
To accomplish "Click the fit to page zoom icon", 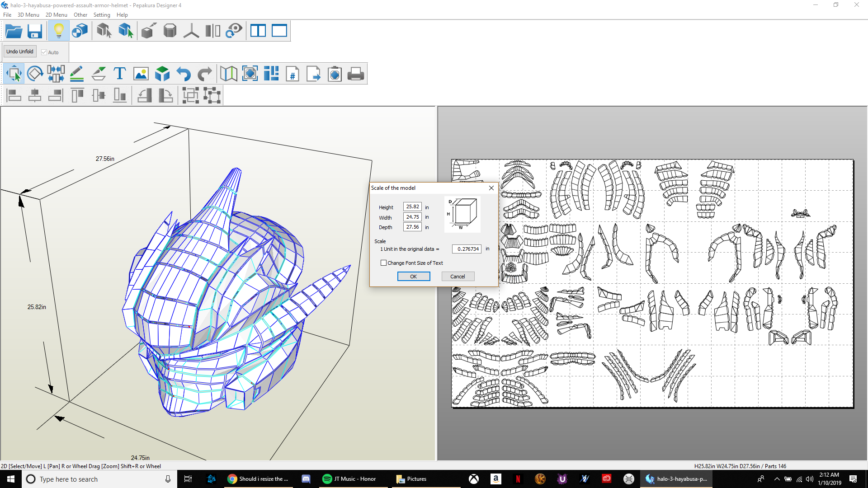I will (250, 74).
